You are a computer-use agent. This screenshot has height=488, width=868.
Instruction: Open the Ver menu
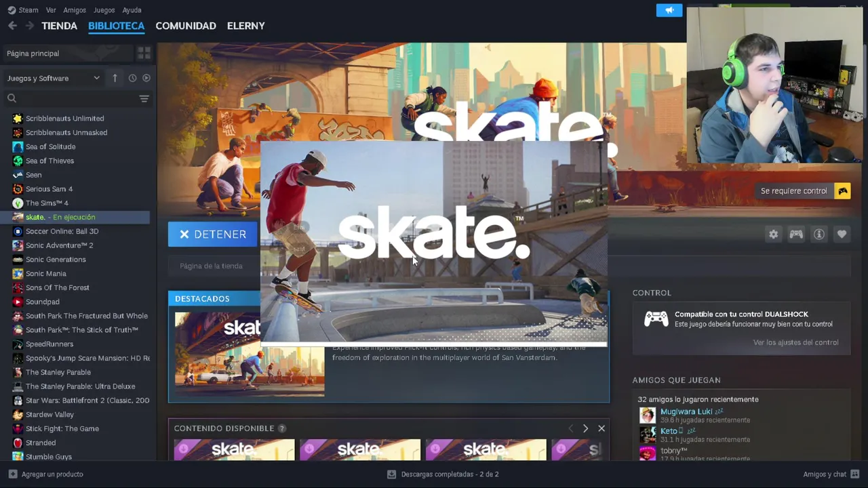click(51, 10)
